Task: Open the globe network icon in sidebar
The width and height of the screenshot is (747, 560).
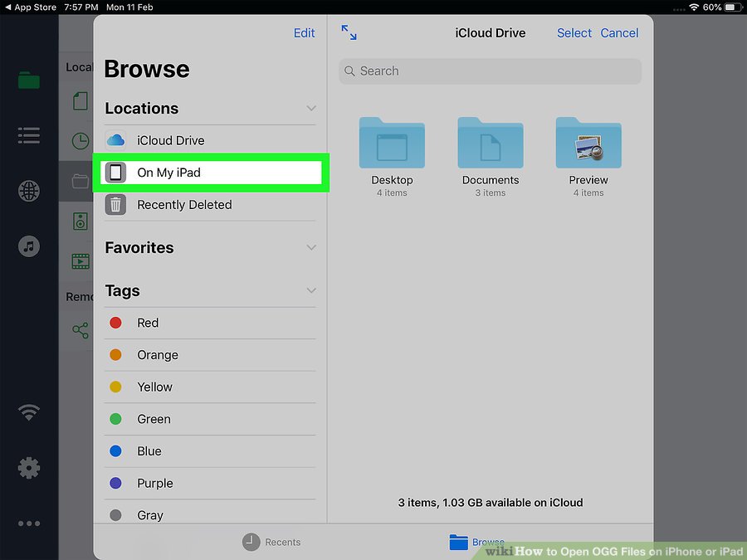Action: (28, 191)
